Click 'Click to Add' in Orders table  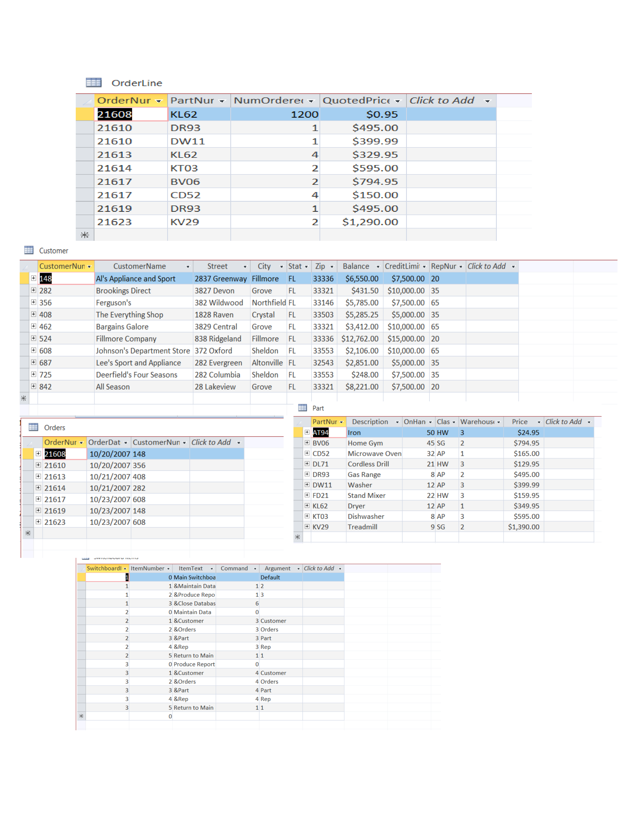click(211, 442)
